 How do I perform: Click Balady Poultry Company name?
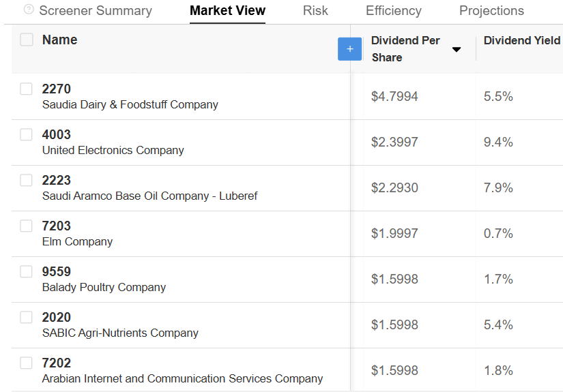pos(104,287)
